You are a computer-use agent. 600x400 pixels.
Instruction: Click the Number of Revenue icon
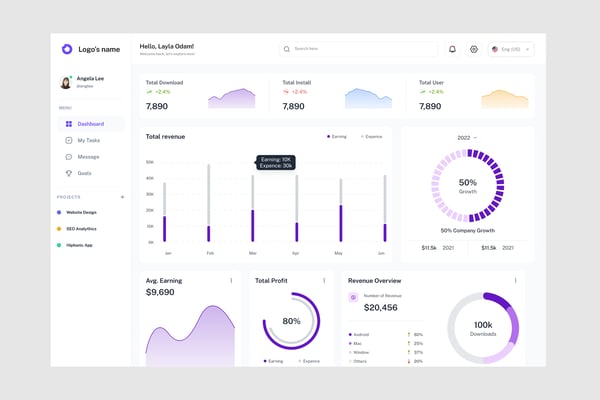[x=353, y=297]
